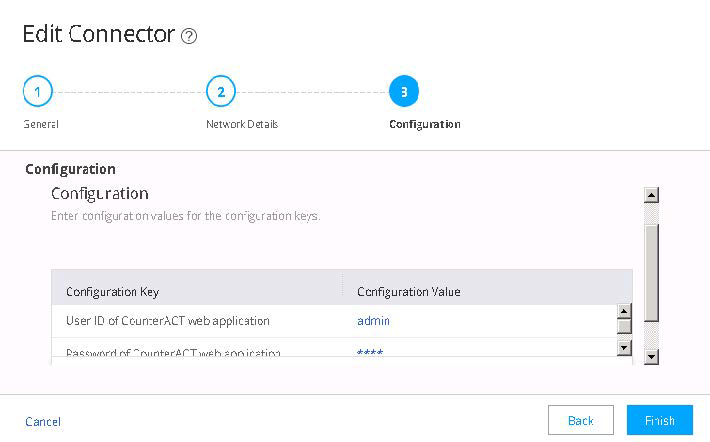This screenshot has width=710, height=442.
Task: Go to step 1 circle
Action: tap(37, 92)
